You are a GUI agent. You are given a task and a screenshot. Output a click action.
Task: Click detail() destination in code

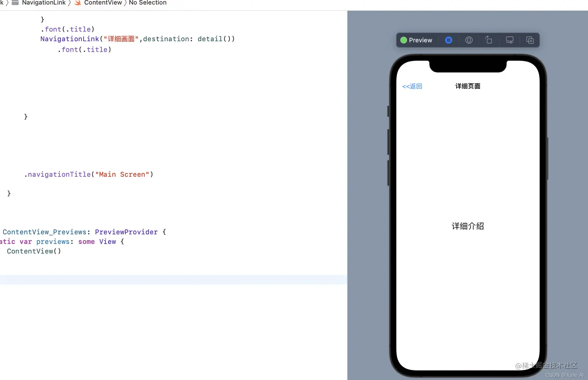tap(214, 39)
